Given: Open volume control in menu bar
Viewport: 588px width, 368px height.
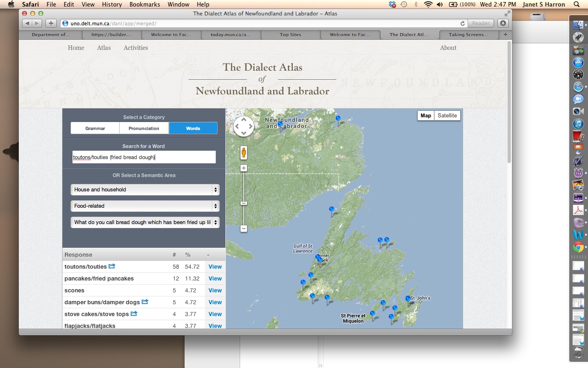Looking at the screenshot, I should 440,4.
